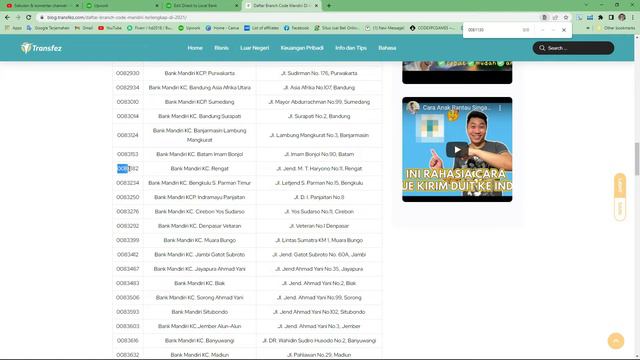Image resolution: width=640 pixels, height=360 pixels.
Task: Select the Daftar Branch Code Mandiri tab
Action: pyautogui.click(x=282, y=6)
